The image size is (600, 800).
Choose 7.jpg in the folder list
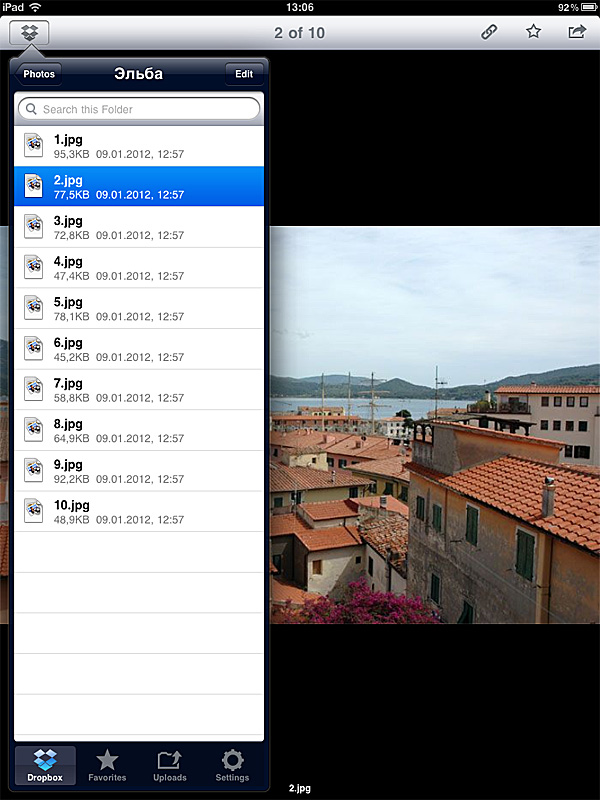pyautogui.click(x=139, y=390)
